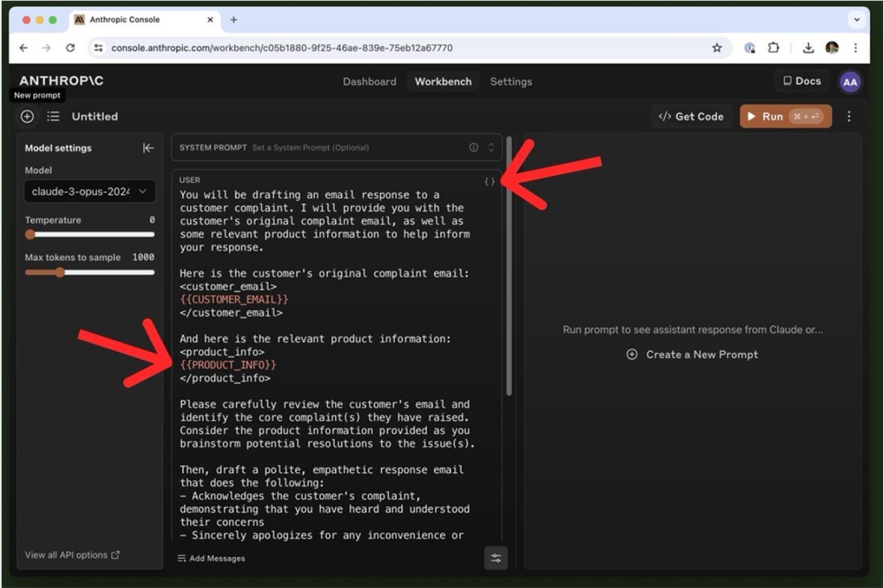Click the {{PRODUCT_INFO}} variable
The width and height of the screenshot is (884, 588).
(x=228, y=365)
